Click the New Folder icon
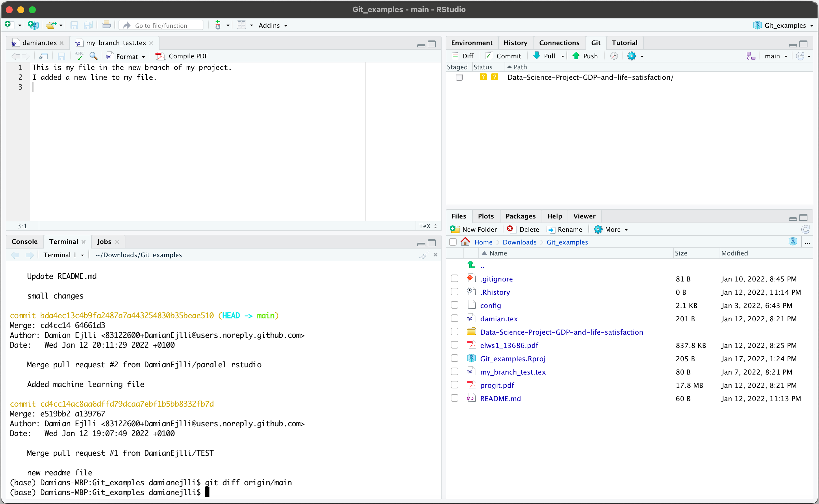This screenshot has width=819, height=504. pyautogui.click(x=455, y=229)
